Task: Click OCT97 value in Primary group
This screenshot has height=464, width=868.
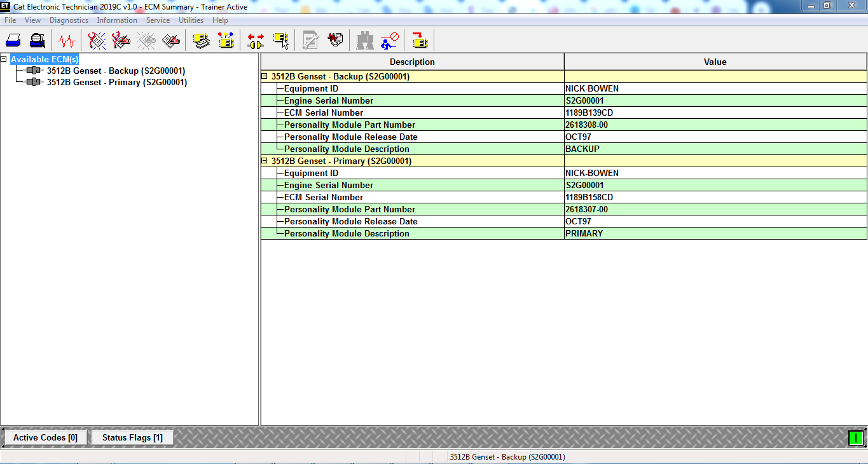Action: click(x=578, y=221)
